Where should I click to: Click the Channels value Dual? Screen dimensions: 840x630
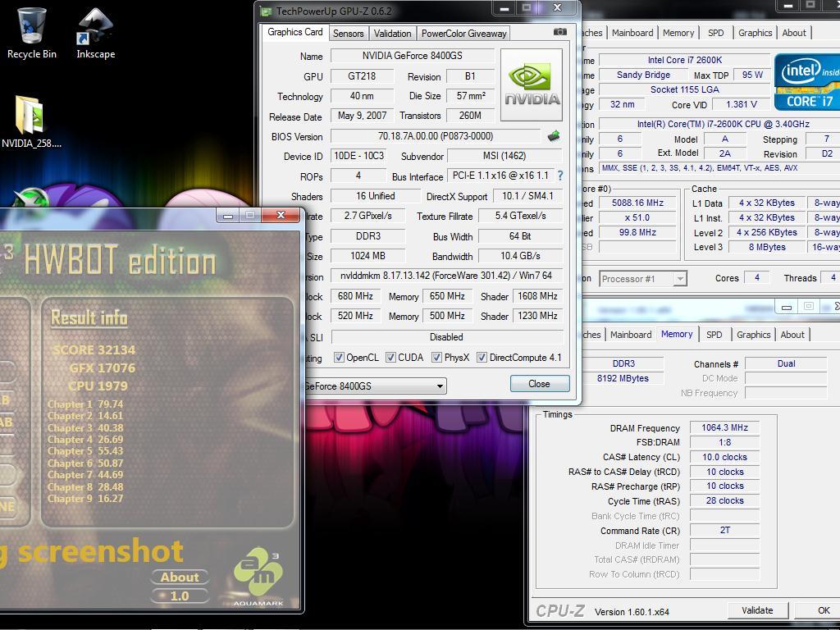(x=786, y=363)
